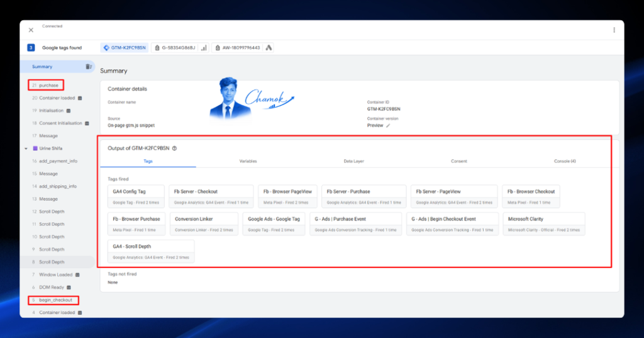
Task: Open the Console (4) tab
Action: click(565, 161)
